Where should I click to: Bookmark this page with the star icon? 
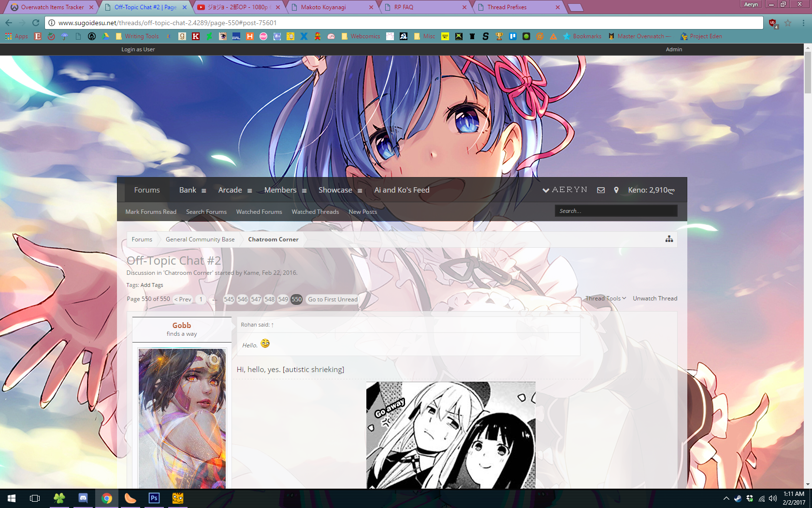coord(788,23)
